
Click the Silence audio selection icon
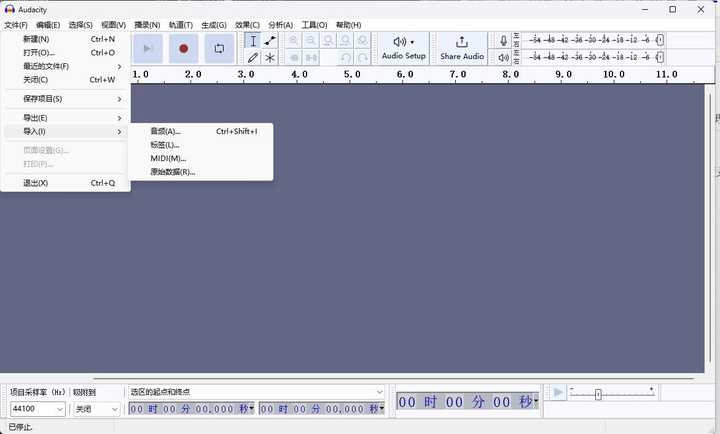pyautogui.click(x=311, y=57)
